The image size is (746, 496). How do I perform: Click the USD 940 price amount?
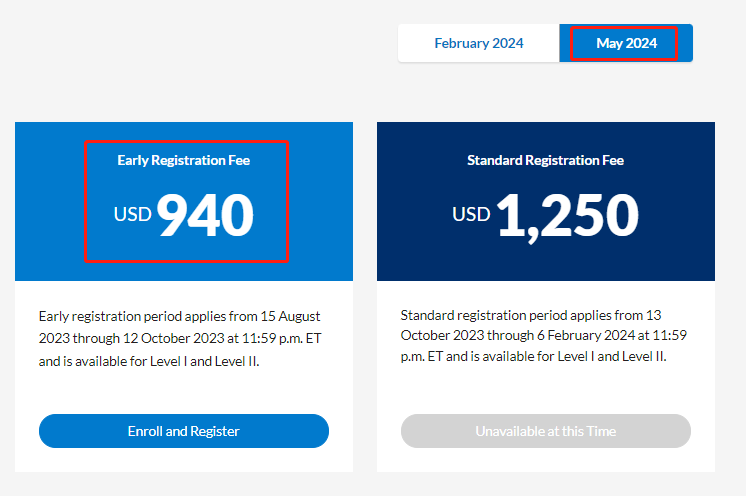[x=184, y=214]
